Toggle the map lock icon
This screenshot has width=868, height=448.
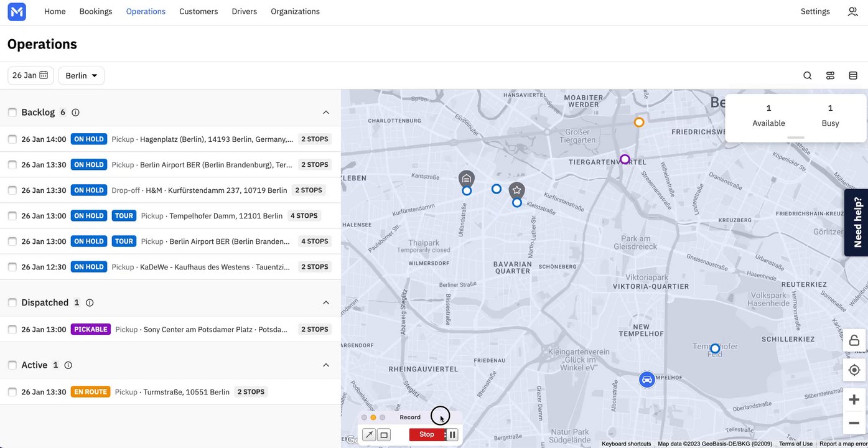tap(854, 340)
